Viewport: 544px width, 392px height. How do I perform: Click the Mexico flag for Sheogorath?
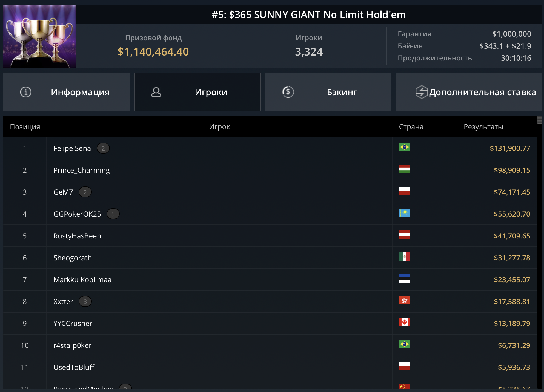click(404, 257)
